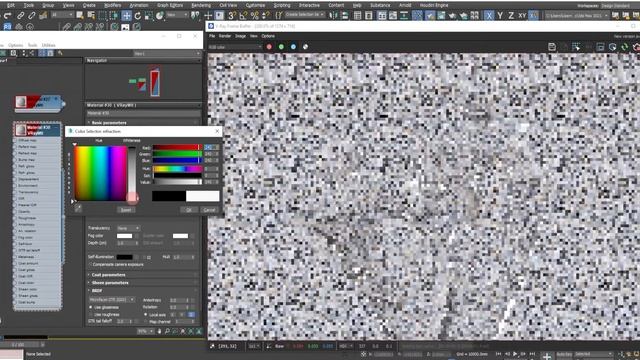Open Render menu in V-Ray Frame Buffer
The width and height of the screenshot is (640, 360).
[x=224, y=36]
